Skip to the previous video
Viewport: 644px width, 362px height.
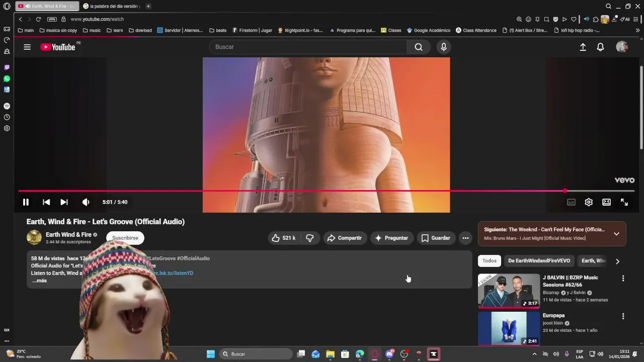point(46,202)
